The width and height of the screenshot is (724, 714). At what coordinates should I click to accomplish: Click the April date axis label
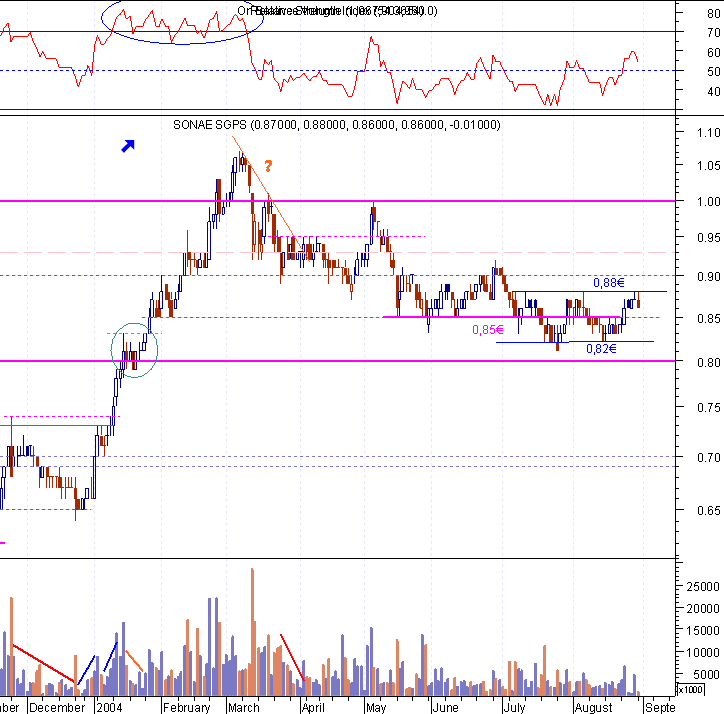point(314,708)
